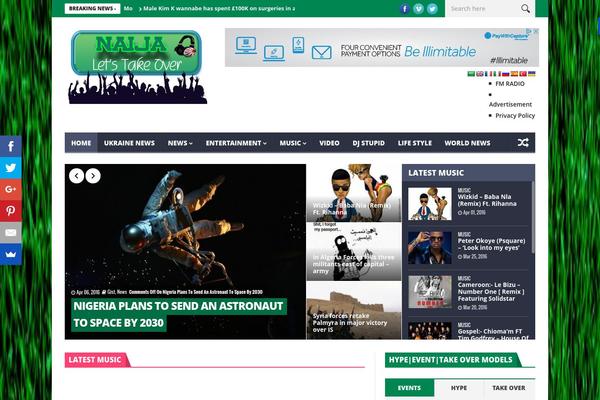600x400 pixels.
Task: Share via Twitter side button
Action: (x=11, y=168)
